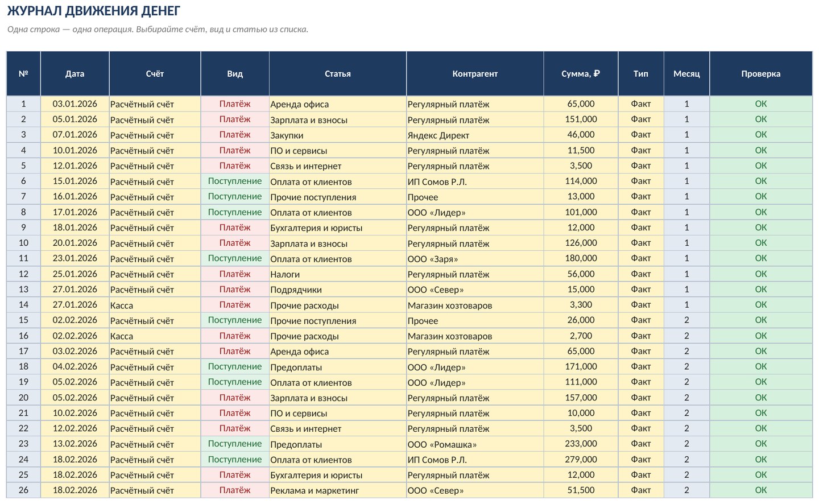Image resolution: width=819 pixels, height=504 pixels.
Task: Select «ООО «Заря»» counterparty cell
Action: tap(475, 258)
